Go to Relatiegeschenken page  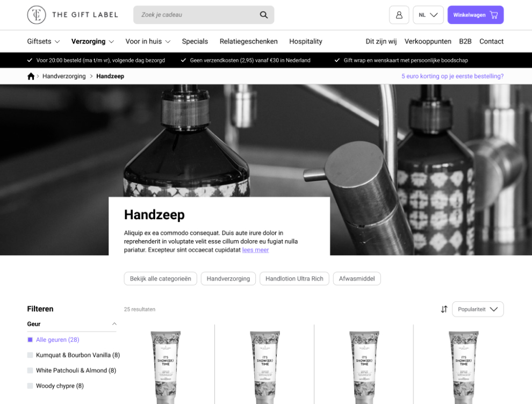248,41
